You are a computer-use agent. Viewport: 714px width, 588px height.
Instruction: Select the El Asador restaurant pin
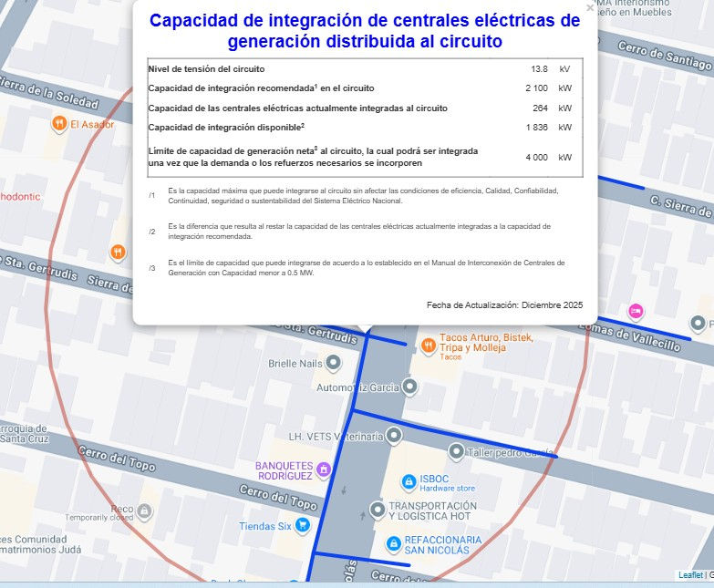pos(59,124)
